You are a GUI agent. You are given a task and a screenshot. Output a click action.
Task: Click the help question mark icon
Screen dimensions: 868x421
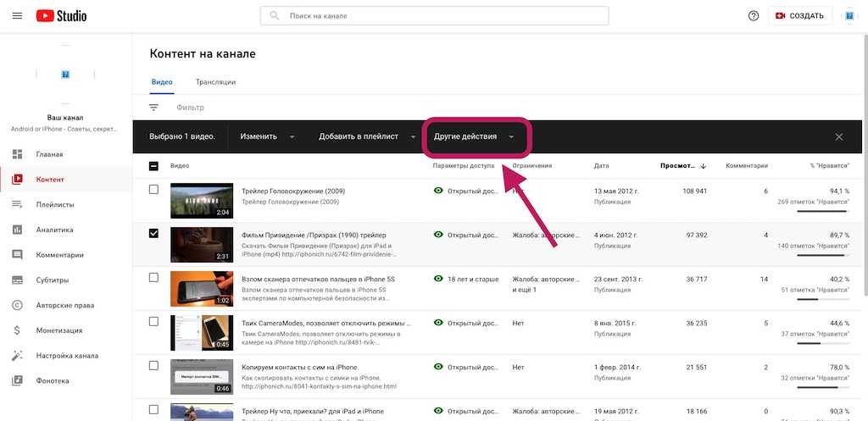click(753, 16)
